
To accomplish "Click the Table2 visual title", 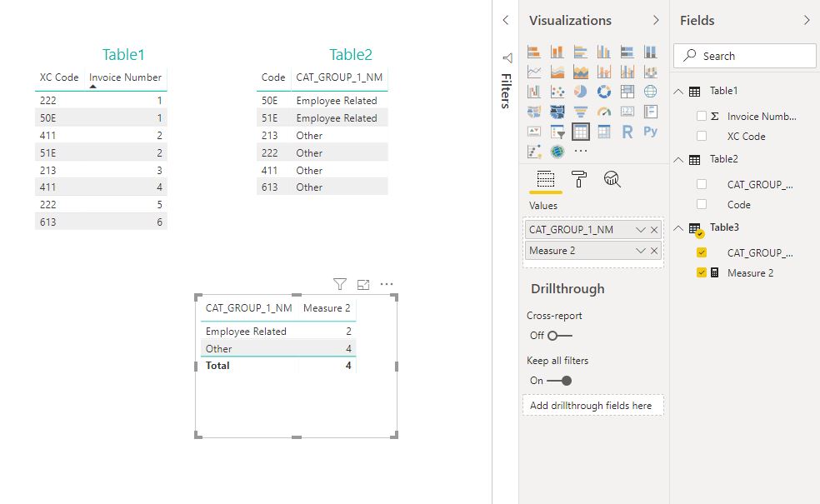I will (x=350, y=54).
